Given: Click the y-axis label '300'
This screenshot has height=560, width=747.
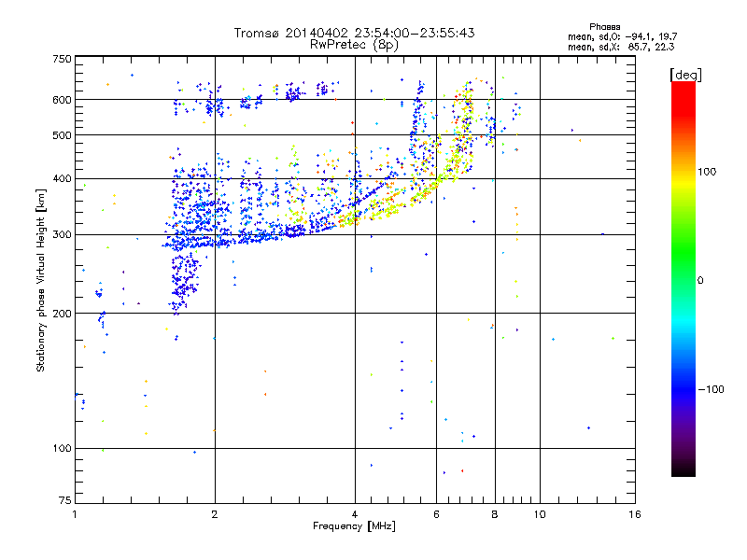Looking at the screenshot, I should click(62, 235).
